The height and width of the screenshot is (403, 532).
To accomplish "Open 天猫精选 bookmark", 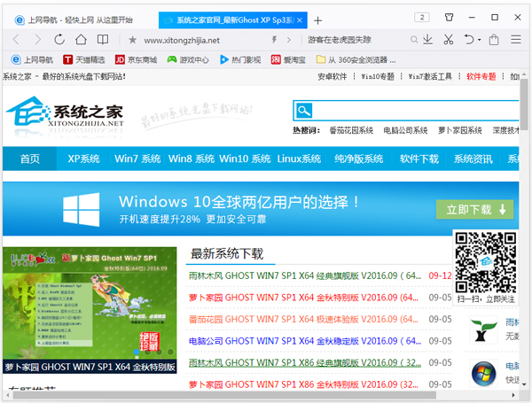I will [x=84, y=60].
